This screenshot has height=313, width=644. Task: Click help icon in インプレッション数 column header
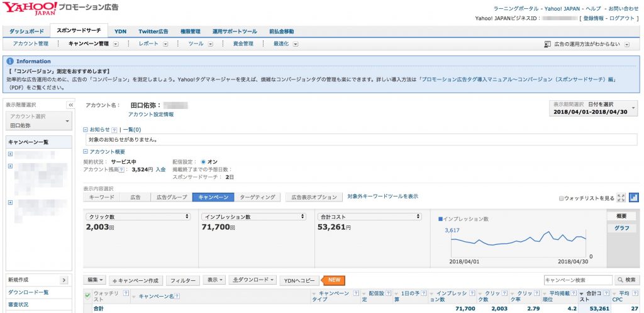click(472, 293)
